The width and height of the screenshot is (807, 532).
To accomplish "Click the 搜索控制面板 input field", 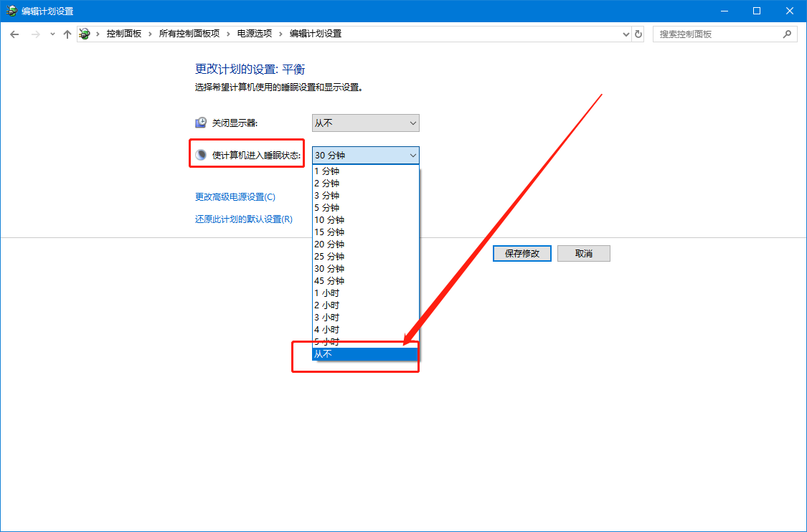I will [x=717, y=34].
